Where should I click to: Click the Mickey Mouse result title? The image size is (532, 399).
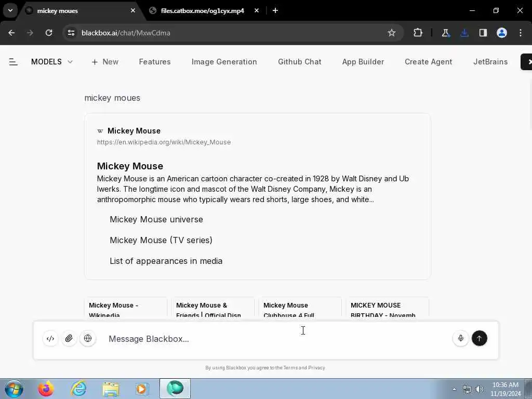point(134,131)
